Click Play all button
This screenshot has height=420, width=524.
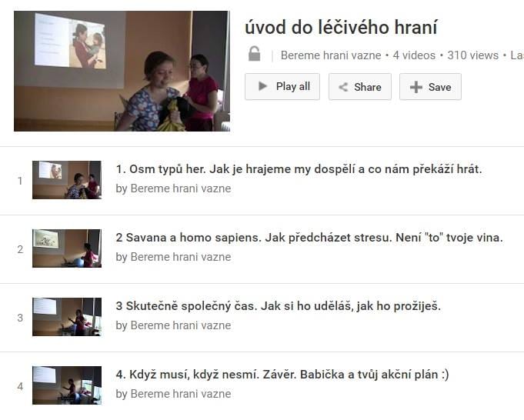pos(282,87)
